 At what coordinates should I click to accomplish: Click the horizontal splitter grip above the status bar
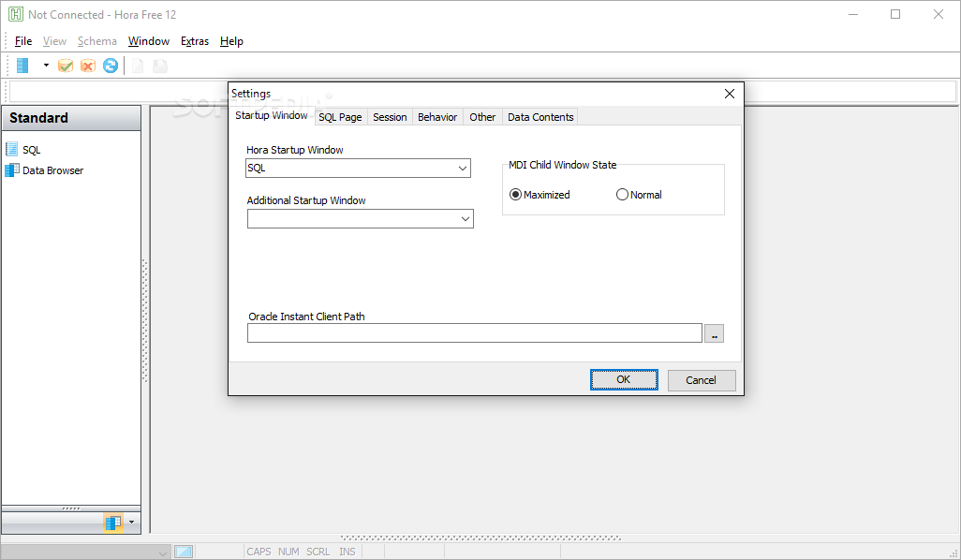480,538
